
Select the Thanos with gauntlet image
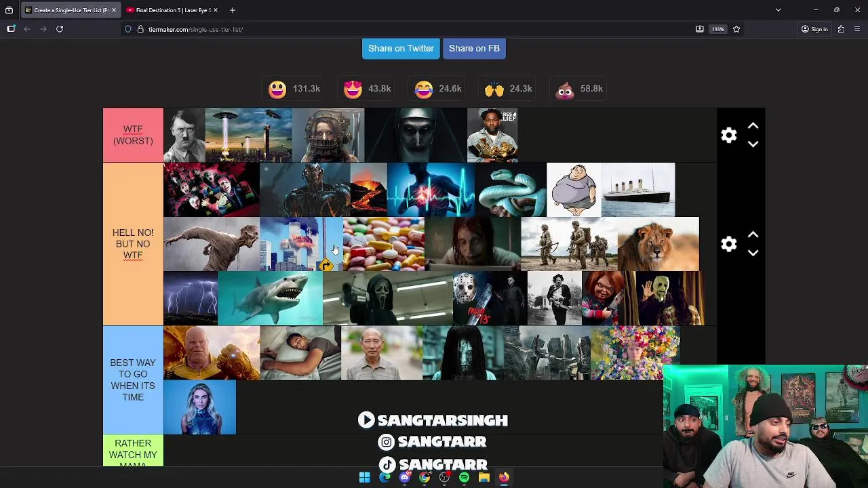pos(211,352)
